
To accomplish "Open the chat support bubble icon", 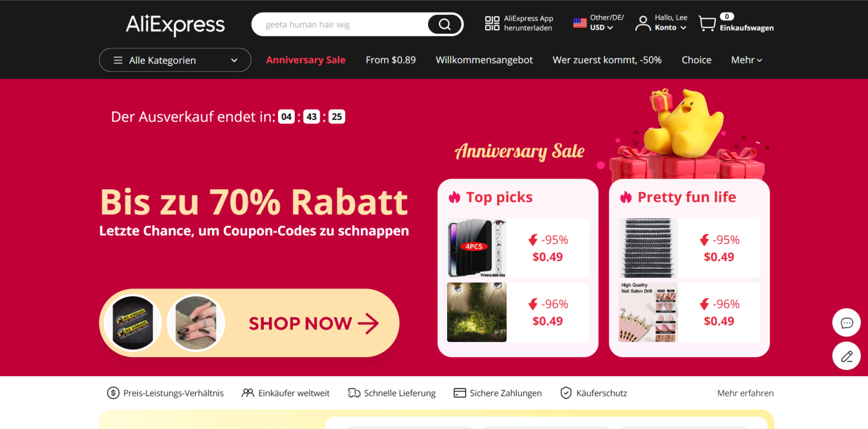I will pyautogui.click(x=847, y=323).
